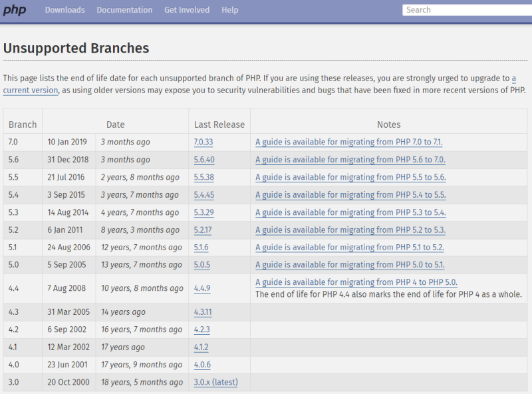
Task: Open the 5.4.45 release link
Action: tap(204, 195)
